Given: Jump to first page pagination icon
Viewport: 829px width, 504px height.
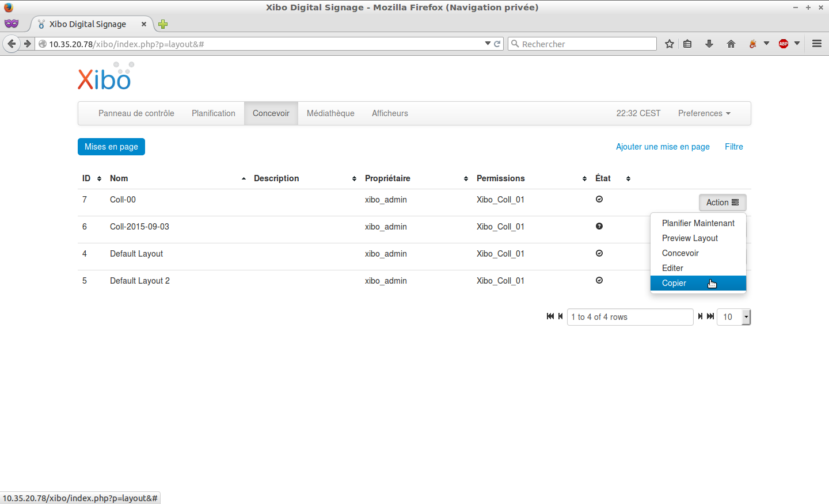Looking at the screenshot, I should pyautogui.click(x=550, y=316).
